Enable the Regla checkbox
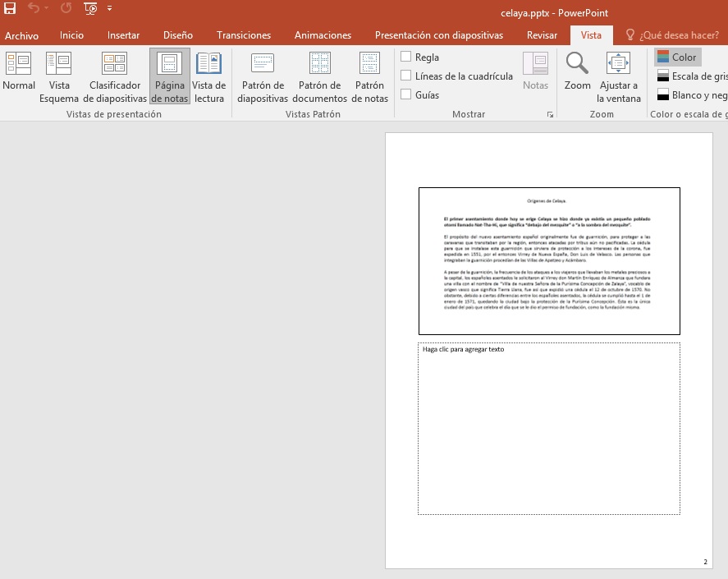The height and width of the screenshot is (579, 728). pos(406,57)
